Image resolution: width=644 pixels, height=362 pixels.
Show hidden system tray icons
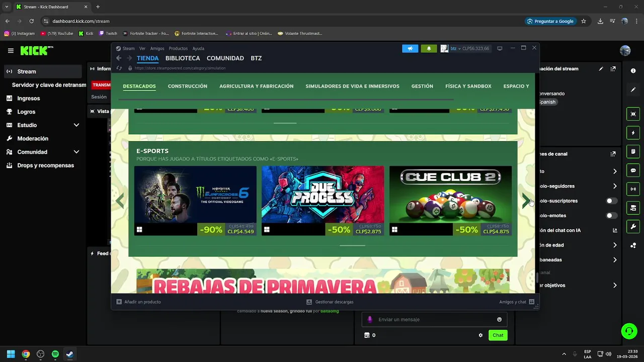click(563, 354)
